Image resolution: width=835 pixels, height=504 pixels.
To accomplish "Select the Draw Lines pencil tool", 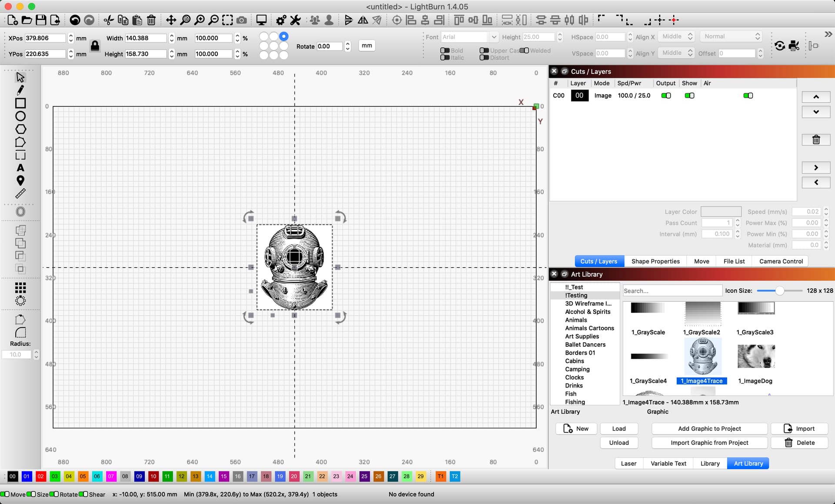I will click(20, 90).
